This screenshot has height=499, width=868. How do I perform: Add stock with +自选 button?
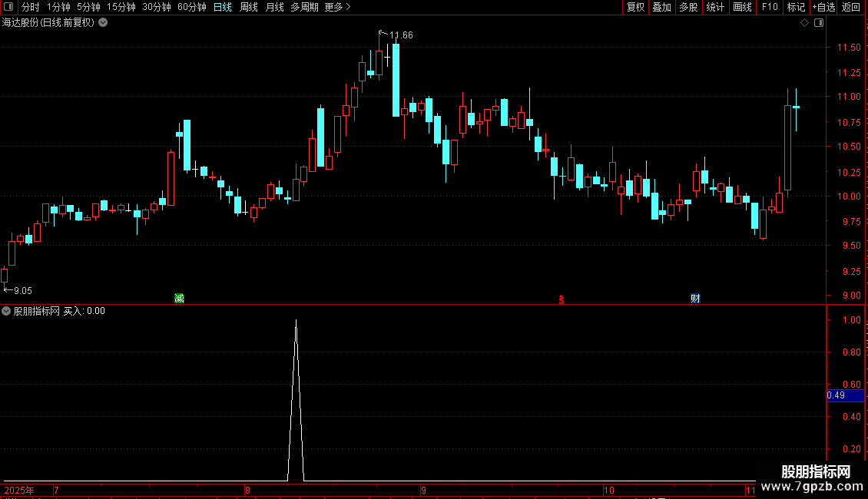pyautogui.click(x=823, y=7)
